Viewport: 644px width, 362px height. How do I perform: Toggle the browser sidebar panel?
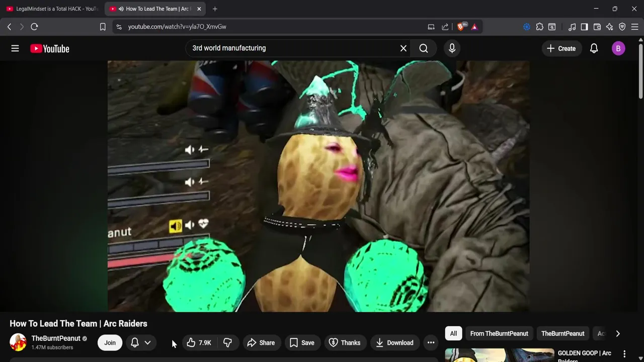584,27
